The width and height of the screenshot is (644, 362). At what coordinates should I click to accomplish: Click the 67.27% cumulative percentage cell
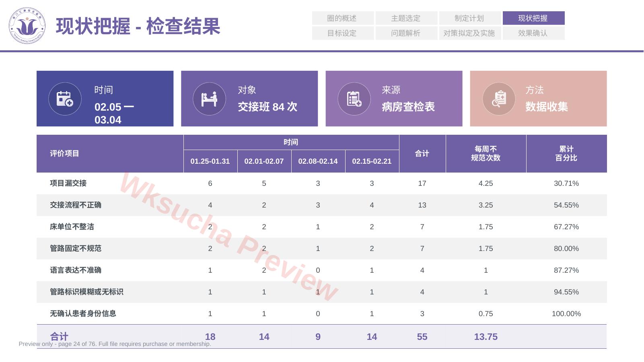pos(566,227)
